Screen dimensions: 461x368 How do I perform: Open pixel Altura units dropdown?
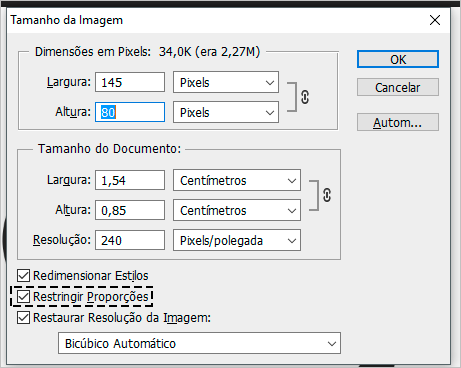click(x=226, y=112)
